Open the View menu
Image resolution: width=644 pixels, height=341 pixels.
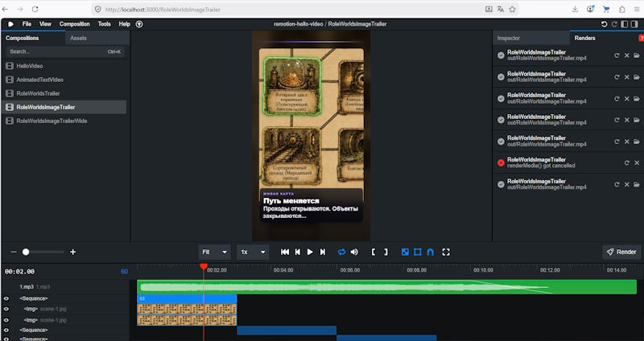click(x=45, y=24)
